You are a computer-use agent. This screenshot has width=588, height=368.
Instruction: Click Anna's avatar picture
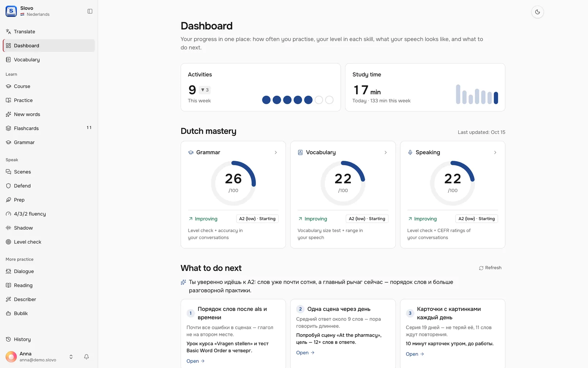[x=11, y=357]
